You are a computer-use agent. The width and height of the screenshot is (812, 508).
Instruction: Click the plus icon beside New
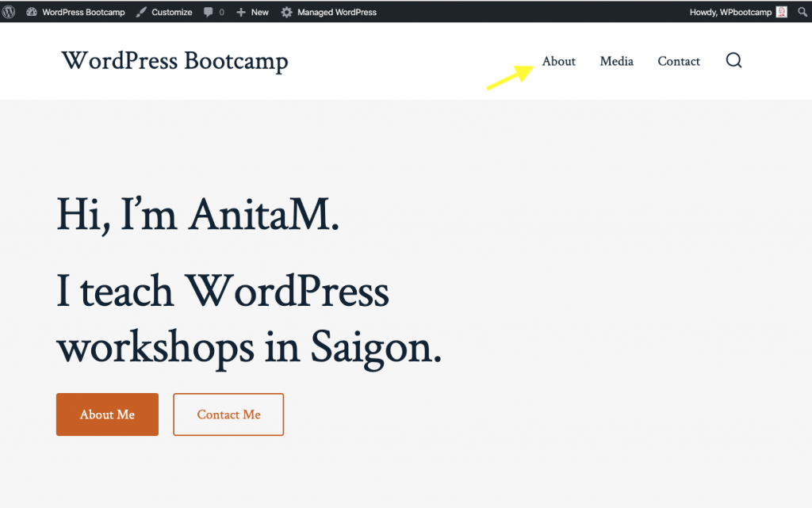[241, 12]
